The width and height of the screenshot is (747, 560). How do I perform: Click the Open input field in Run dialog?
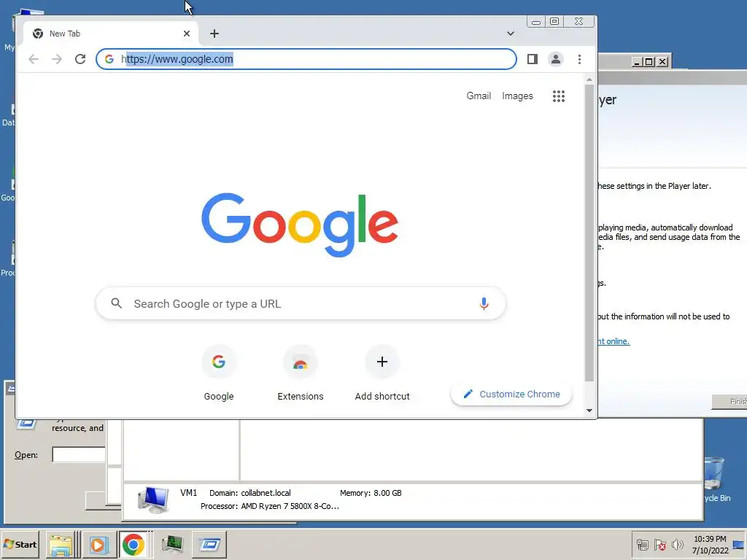[79, 455]
